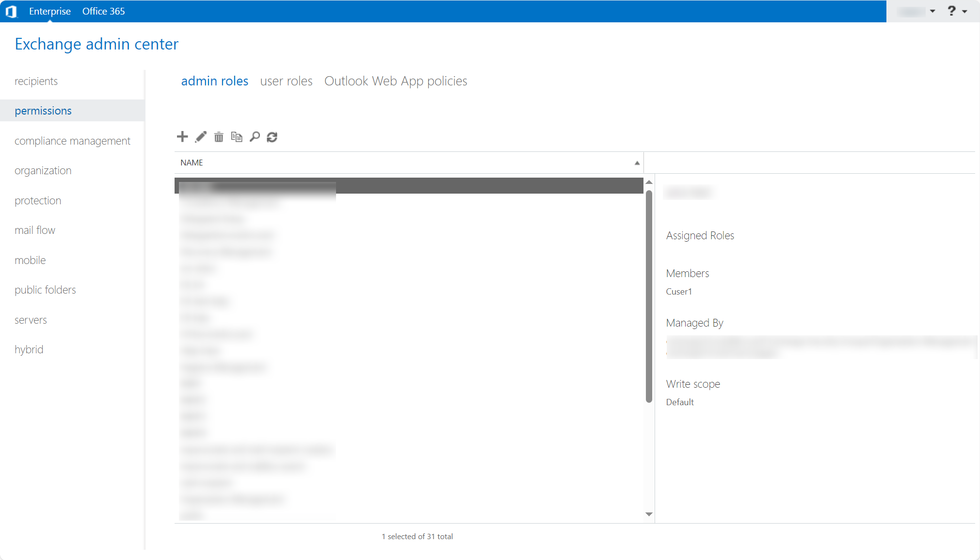Expand the help menu chevron
This screenshot has width=980, height=560.
965,11
